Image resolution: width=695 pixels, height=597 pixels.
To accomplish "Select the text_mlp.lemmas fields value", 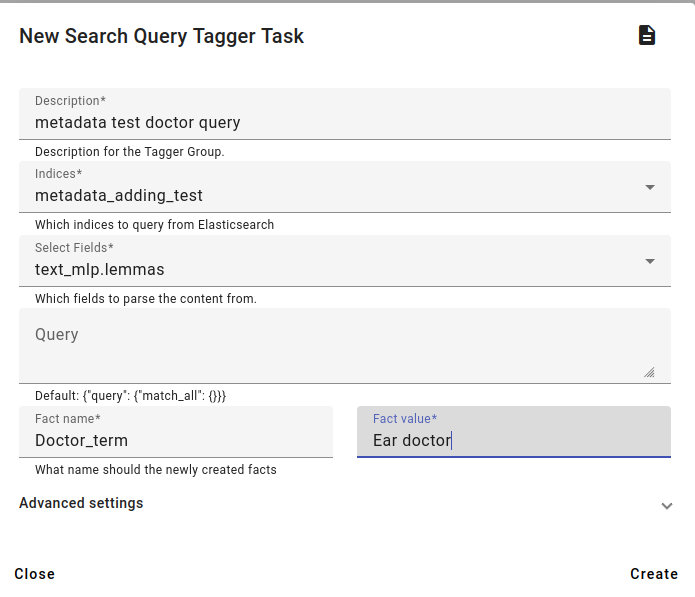I will pos(100,269).
